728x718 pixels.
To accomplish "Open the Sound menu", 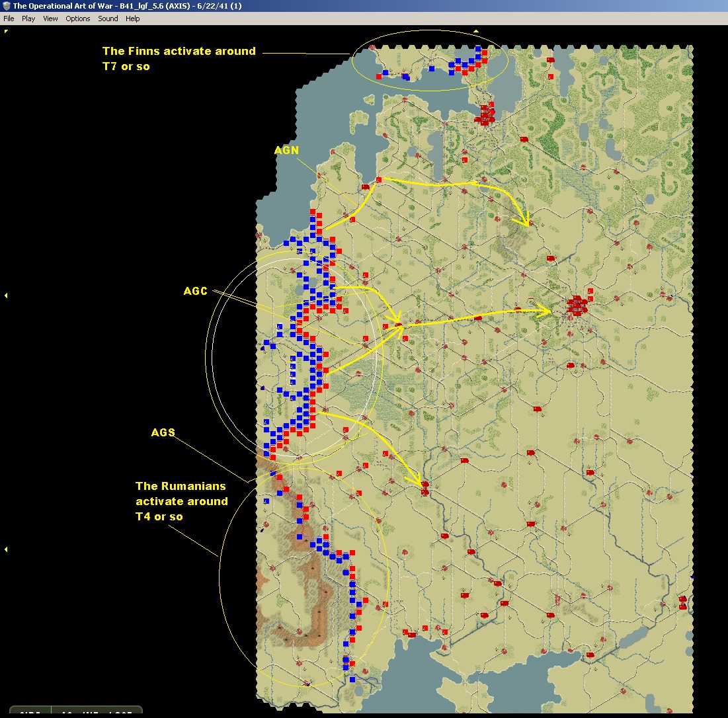I will coord(108,19).
